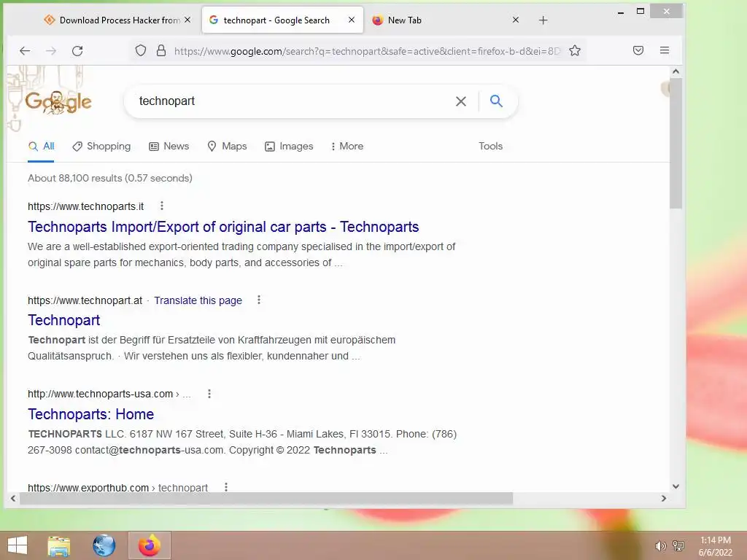Open Technoparts Import/Export of original car parts link
Viewport: 747px width, 560px height.
pos(223,227)
